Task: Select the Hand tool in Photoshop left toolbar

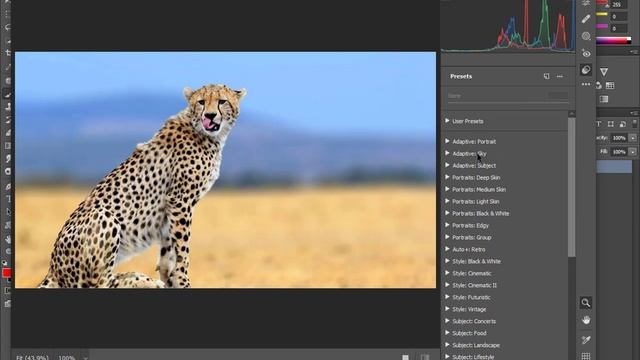Action: tap(7, 239)
